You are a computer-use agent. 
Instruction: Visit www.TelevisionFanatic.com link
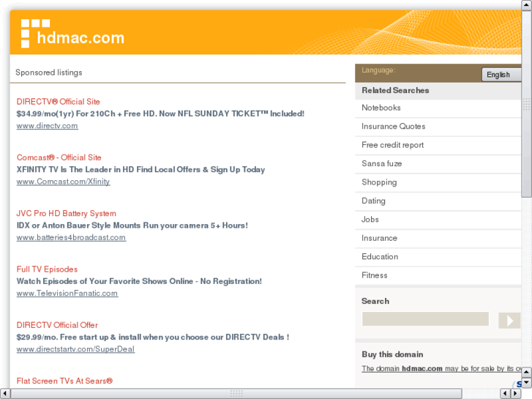[x=67, y=294]
